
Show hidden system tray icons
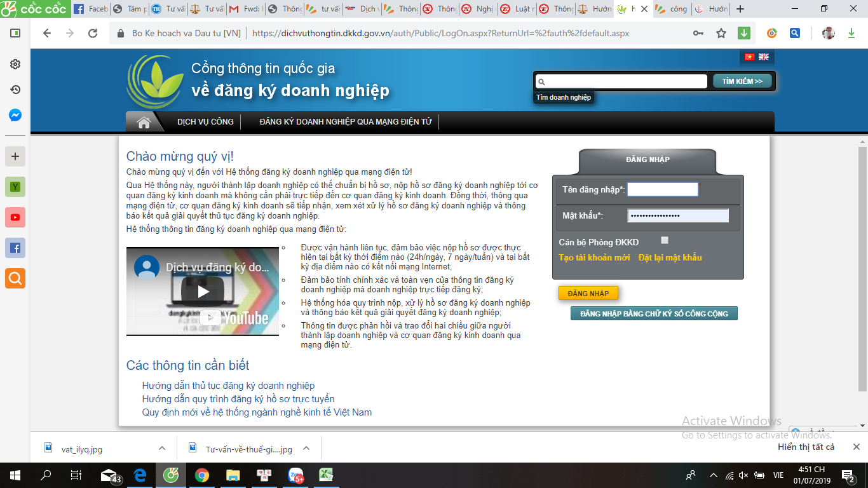coord(713,475)
